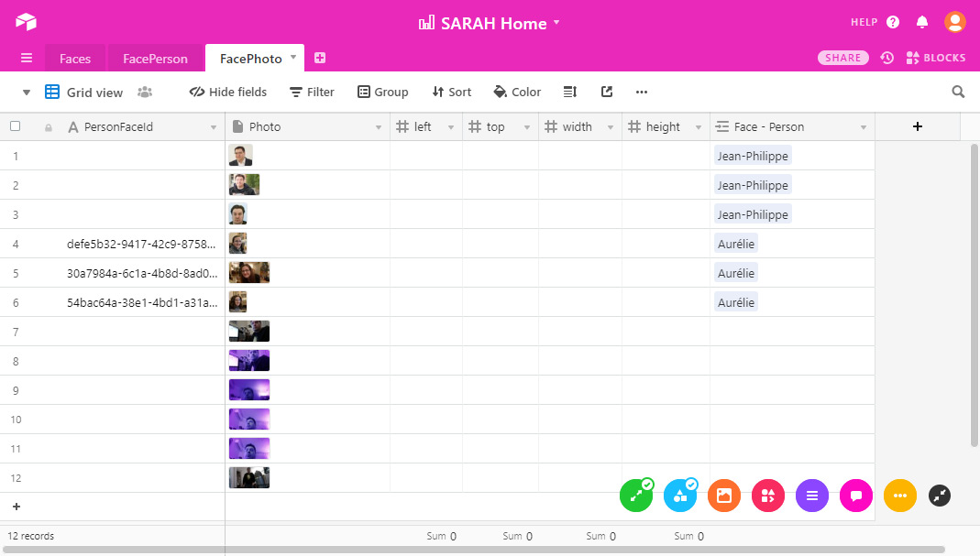Add a new field with the plus column
Image resolution: width=980 pixels, height=556 pixels.
coord(917,126)
